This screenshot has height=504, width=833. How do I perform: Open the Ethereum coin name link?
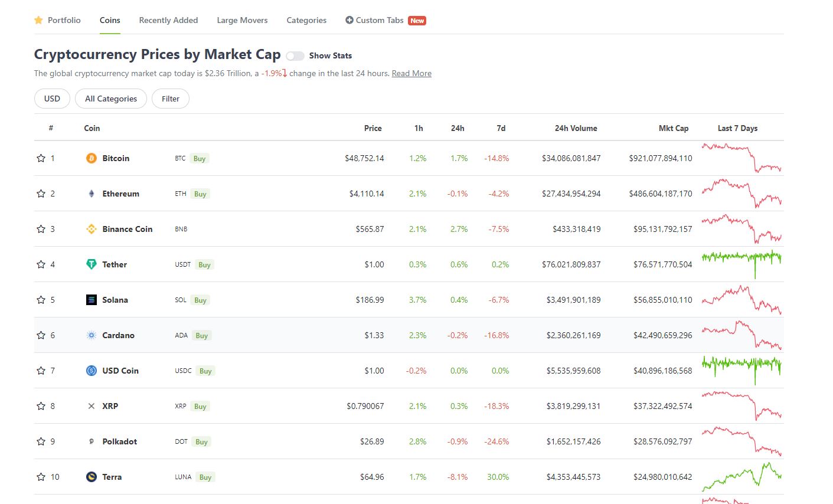[x=121, y=194]
